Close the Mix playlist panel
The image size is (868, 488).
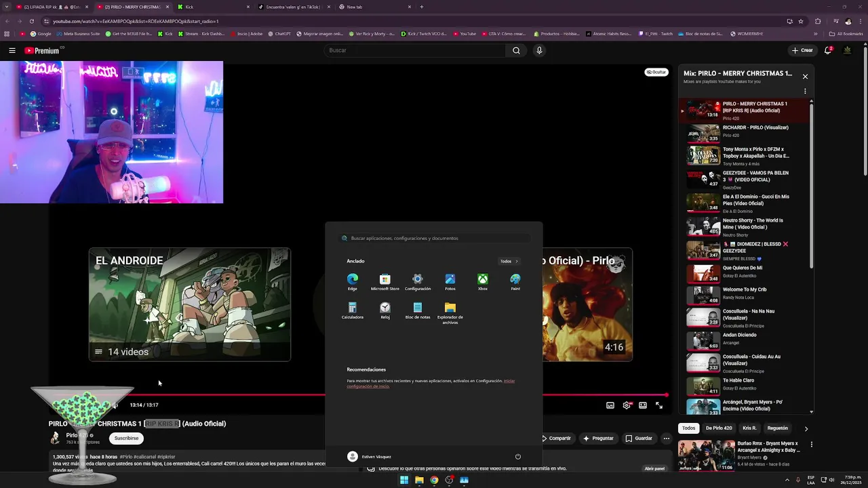click(x=806, y=77)
